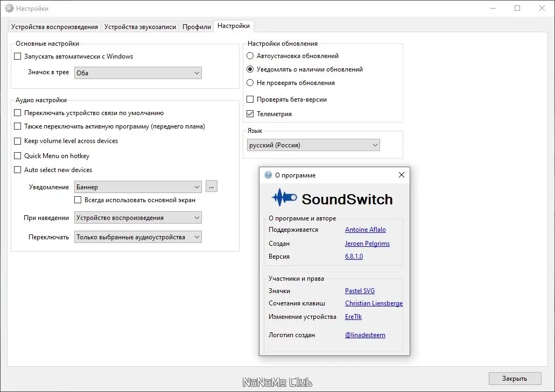
Task: Click the SoundSwitch waveform logo
Action: 284,197
